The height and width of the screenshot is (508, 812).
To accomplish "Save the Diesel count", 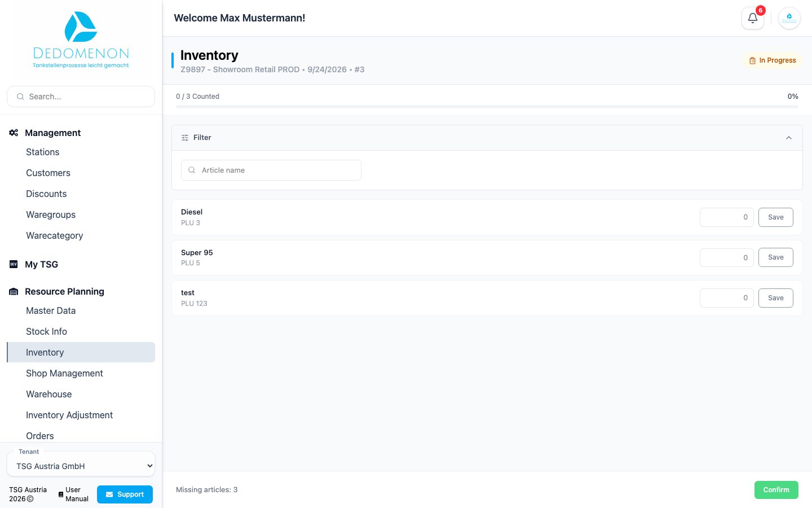I will tap(776, 217).
